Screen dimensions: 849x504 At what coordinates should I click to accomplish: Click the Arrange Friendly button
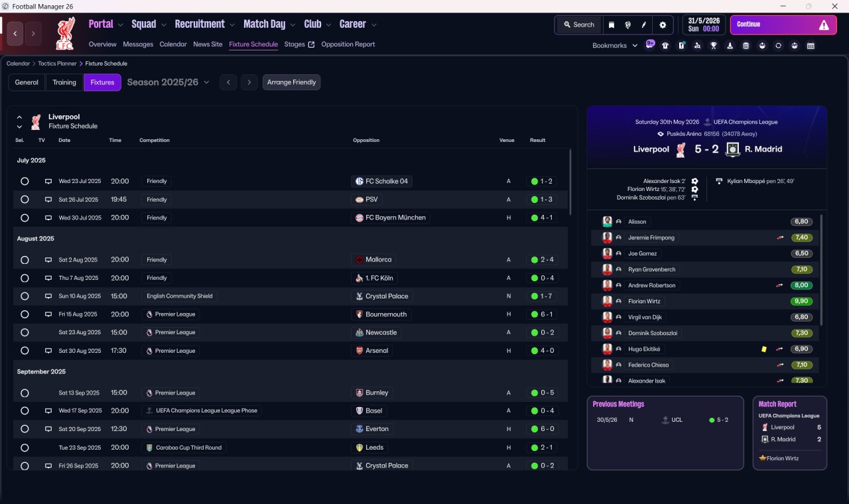[292, 82]
